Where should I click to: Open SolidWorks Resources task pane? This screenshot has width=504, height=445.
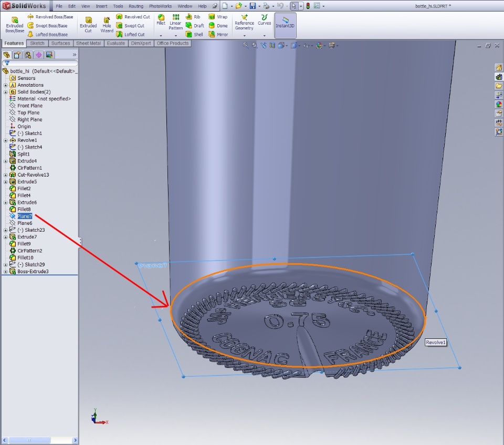pos(499,68)
